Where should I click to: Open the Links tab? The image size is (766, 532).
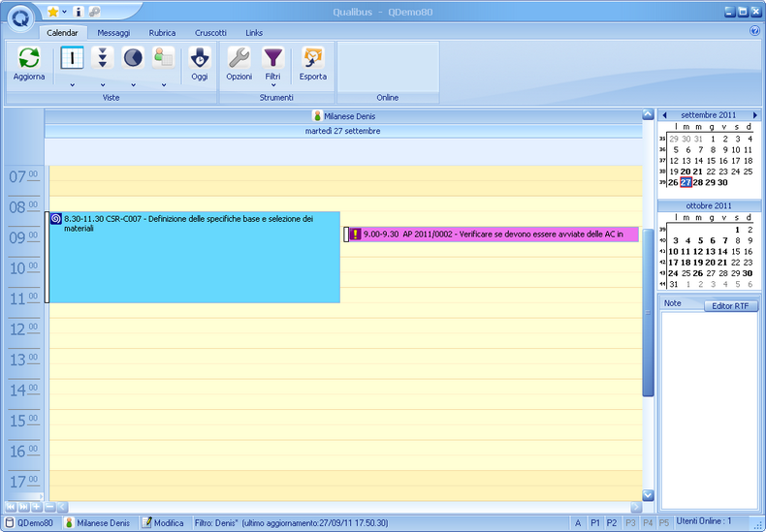254,33
